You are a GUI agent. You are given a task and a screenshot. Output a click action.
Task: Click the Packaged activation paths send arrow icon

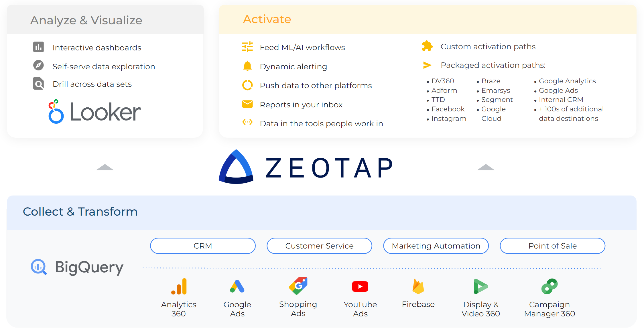[x=427, y=65]
